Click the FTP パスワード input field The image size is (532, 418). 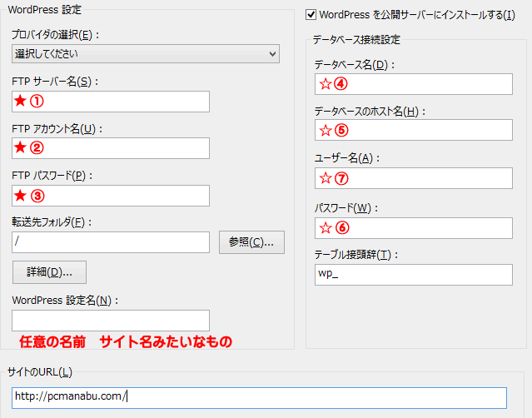pos(111,196)
